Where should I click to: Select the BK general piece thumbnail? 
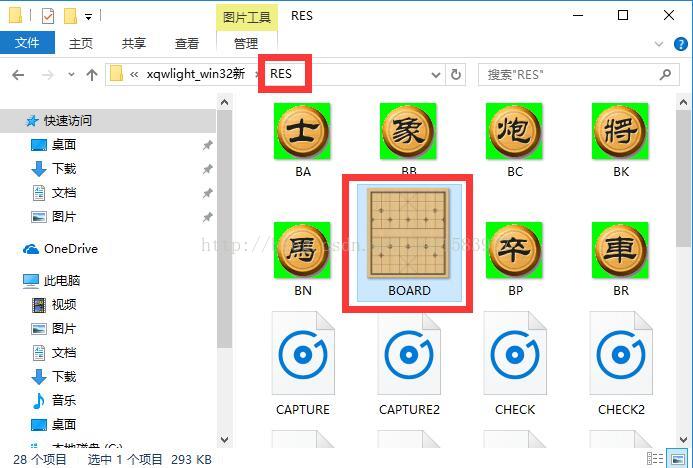click(x=620, y=131)
